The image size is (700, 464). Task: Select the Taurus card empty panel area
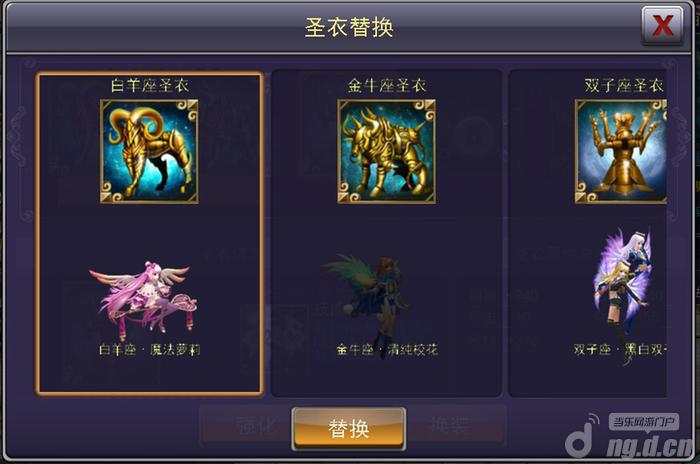click(387, 233)
